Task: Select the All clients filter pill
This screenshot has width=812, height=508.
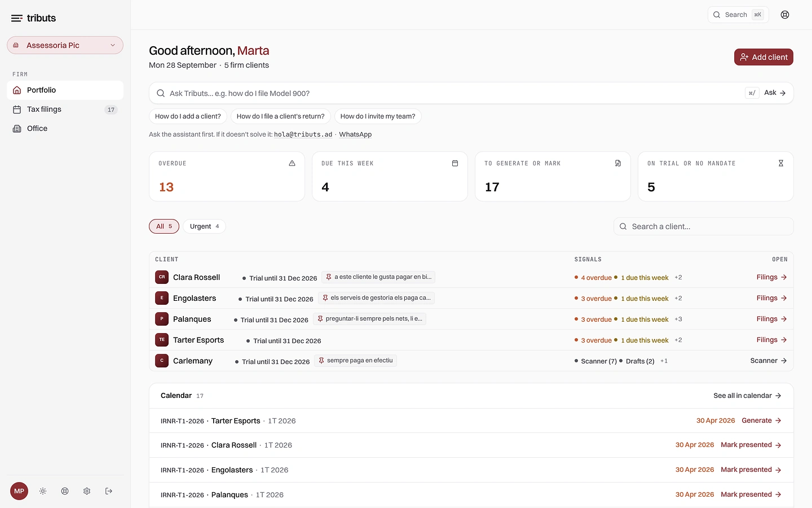Action: (x=164, y=226)
